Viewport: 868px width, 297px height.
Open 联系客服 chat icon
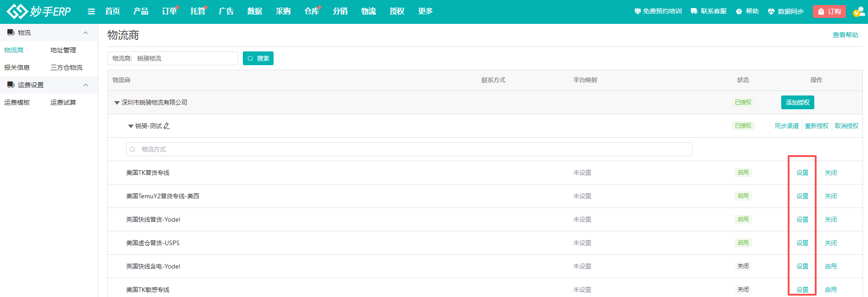pos(694,11)
